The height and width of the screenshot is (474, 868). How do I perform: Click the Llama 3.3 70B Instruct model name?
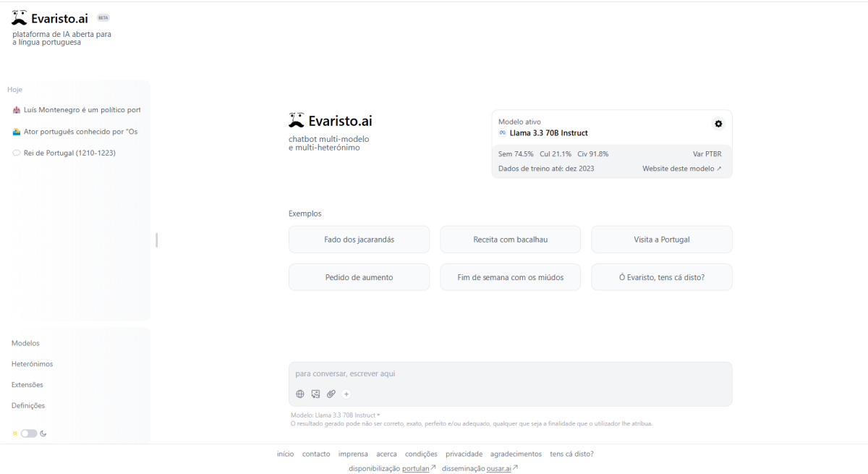click(549, 133)
